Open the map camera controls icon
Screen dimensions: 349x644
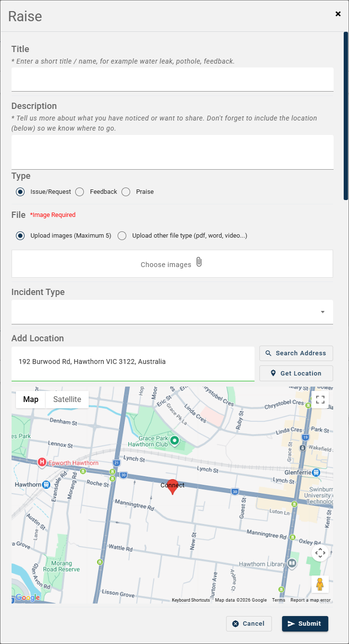pos(320,553)
